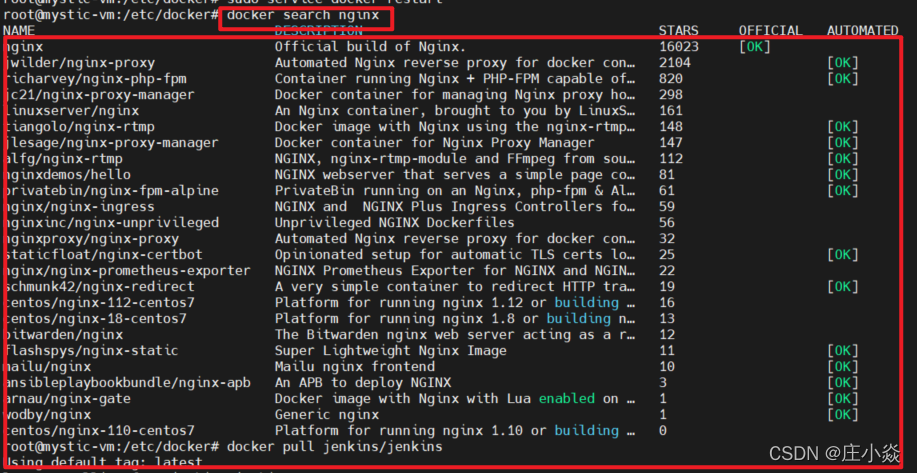Select the richarvey/nginx-php-fpm image name
The height and width of the screenshot is (473, 917).
click(x=95, y=78)
